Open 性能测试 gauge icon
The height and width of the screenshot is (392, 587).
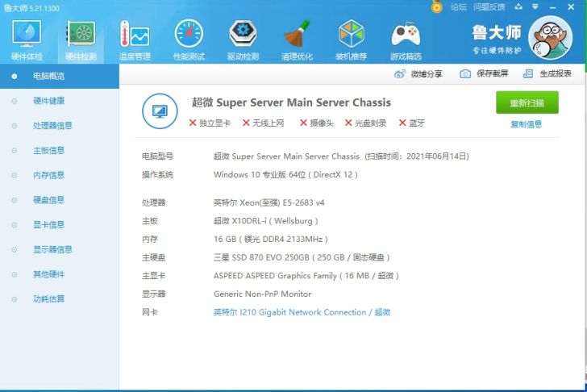click(x=189, y=36)
